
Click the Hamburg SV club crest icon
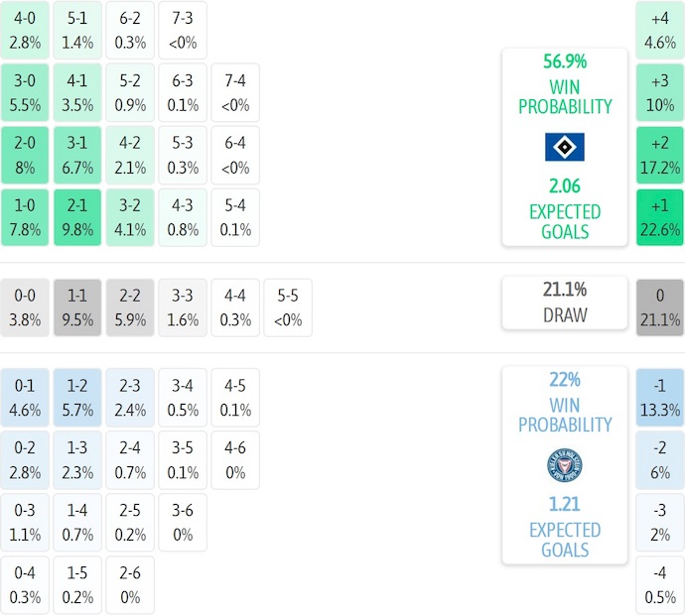click(x=564, y=147)
